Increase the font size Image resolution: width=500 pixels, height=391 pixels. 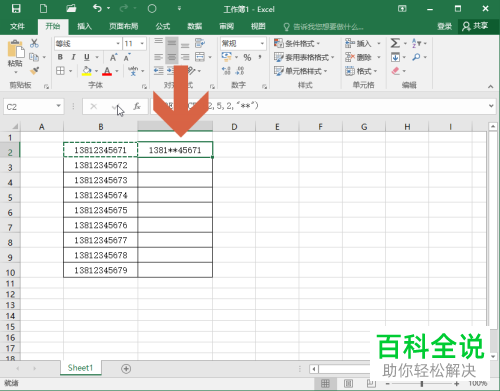113,57
